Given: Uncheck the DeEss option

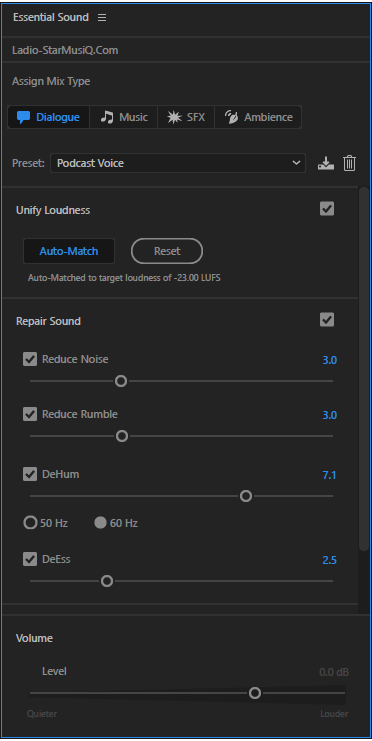Looking at the screenshot, I should click(30, 560).
